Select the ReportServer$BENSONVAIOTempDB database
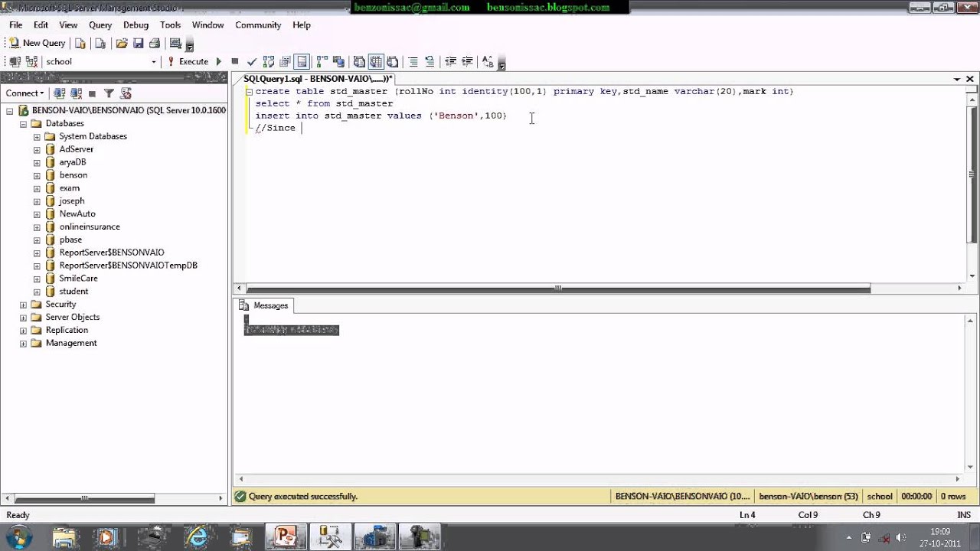This screenshot has width=980, height=551. pyautogui.click(x=128, y=266)
